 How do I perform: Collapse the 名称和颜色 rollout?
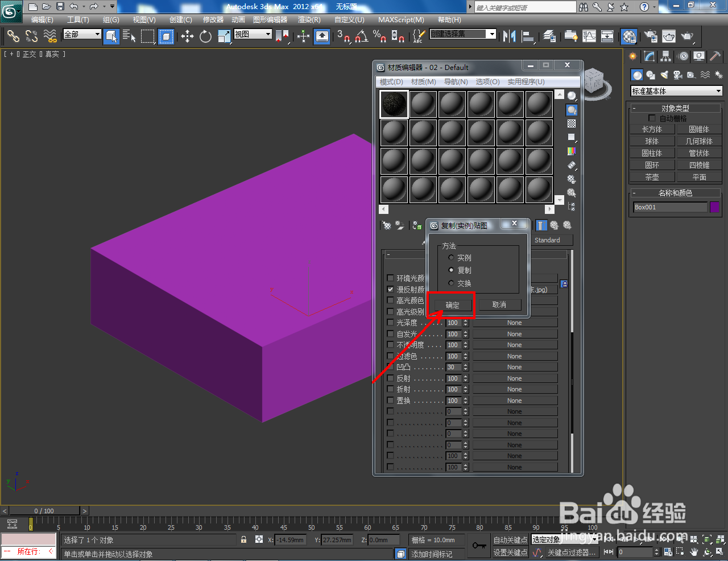676,193
